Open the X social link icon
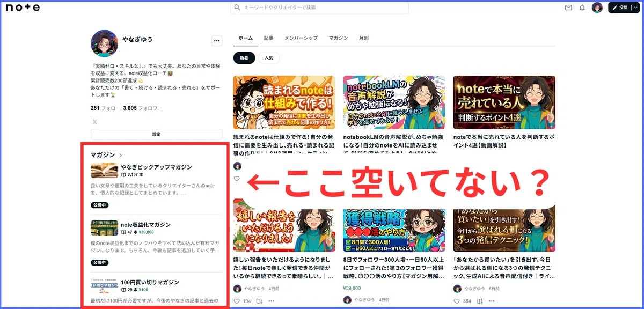 tap(95, 122)
